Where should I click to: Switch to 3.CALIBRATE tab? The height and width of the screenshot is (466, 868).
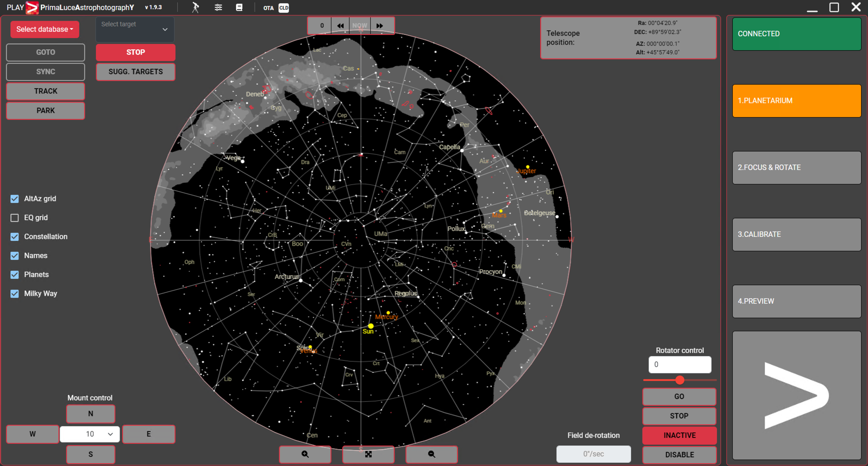pyautogui.click(x=797, y=235)
